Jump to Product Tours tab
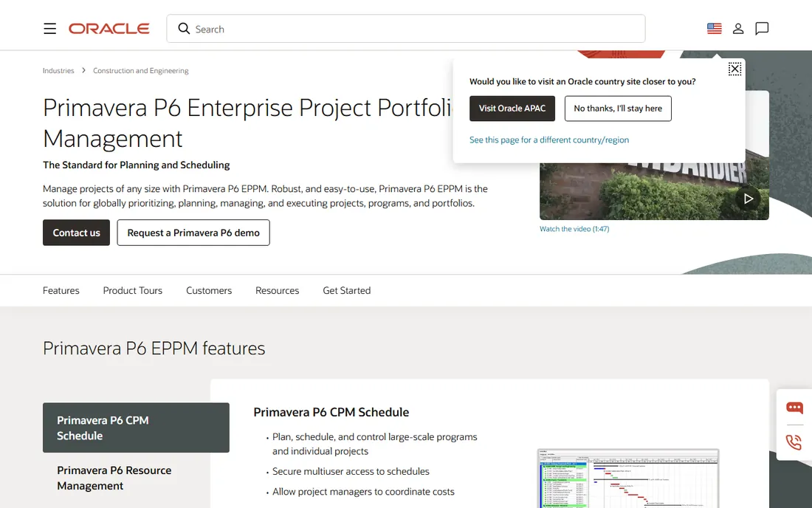 tap(133, 290)
